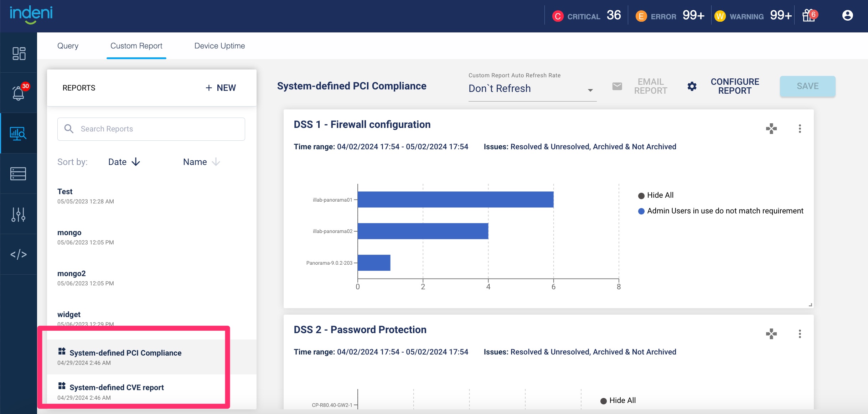Open the code brackets icon in the sidebar
Image resolution: width=868 pixels, height=414 pixels.
click(x=19, y=254)
